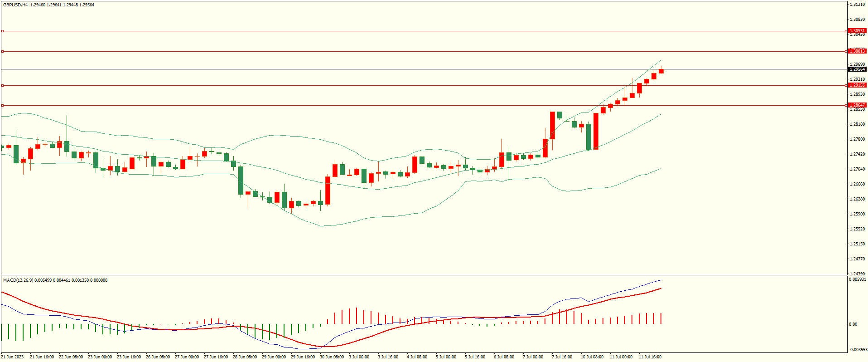Click the 1.27800 price scale value
The height and width of the screenshot is (362, 868).
click(x=857, y=139)
